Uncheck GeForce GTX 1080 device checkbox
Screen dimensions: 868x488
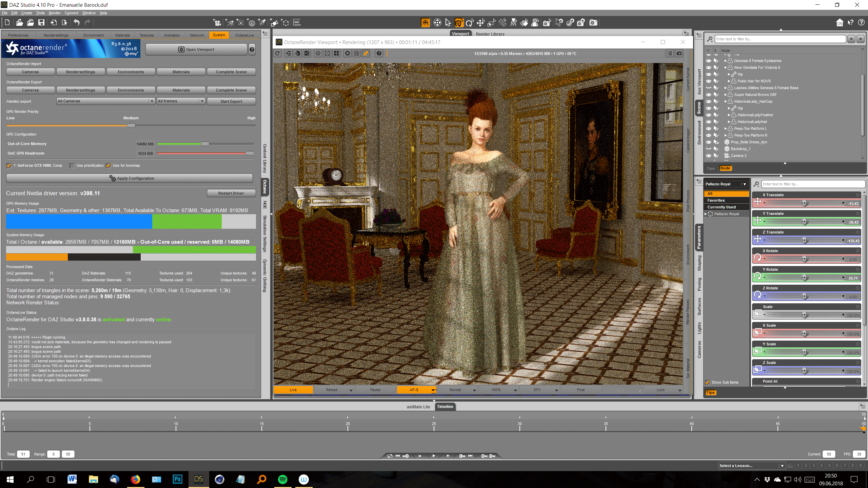[9, 166]
